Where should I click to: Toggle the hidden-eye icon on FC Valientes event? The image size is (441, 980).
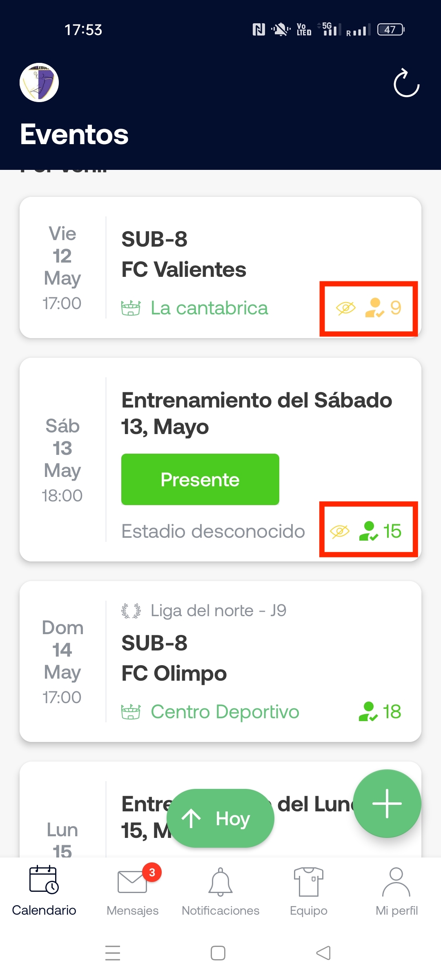point(345,308)
